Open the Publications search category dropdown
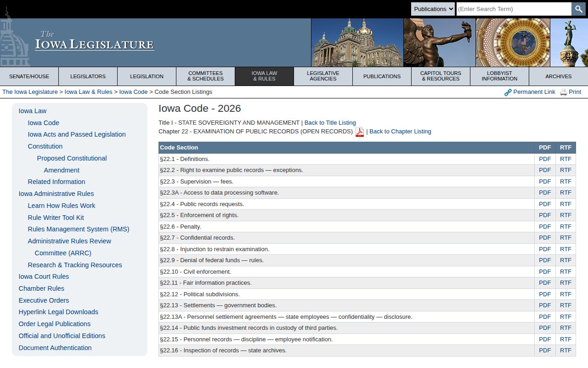 point(433,9)
